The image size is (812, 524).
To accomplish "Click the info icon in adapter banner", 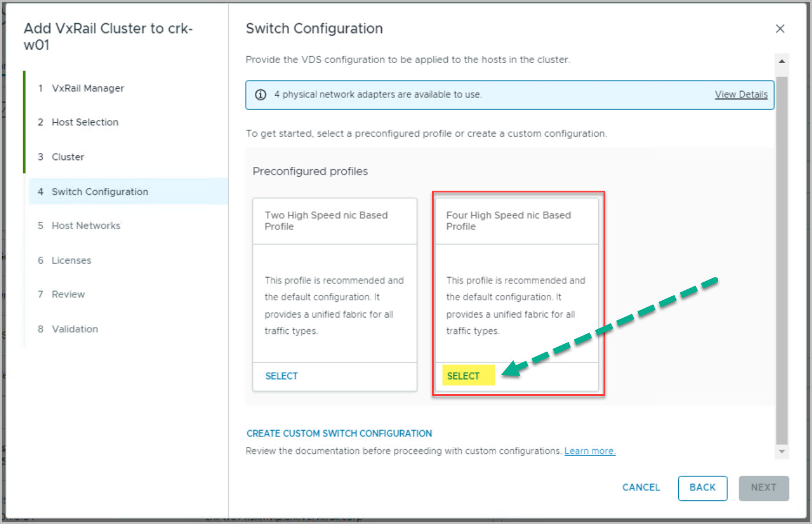I will (x=261, y=94).
